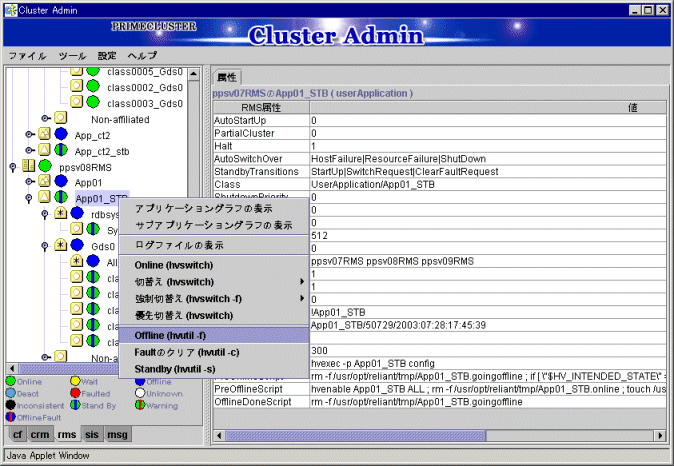Collapse the ppsv08RMS tree node
The height and width of the screenshot is (466, 674).
13,167
